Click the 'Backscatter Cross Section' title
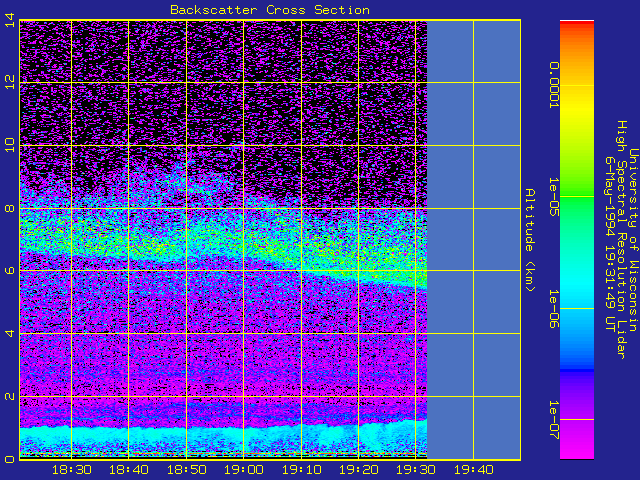 pos(270,10)
